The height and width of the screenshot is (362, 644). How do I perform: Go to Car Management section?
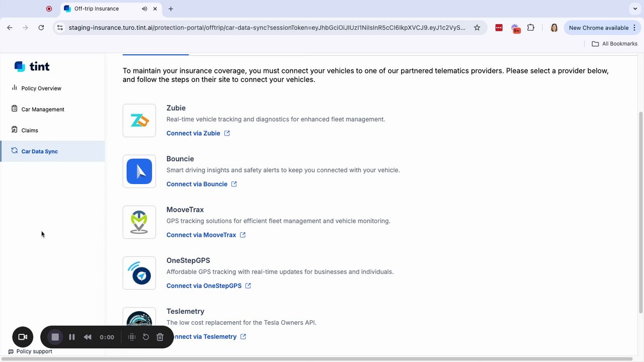43,110
